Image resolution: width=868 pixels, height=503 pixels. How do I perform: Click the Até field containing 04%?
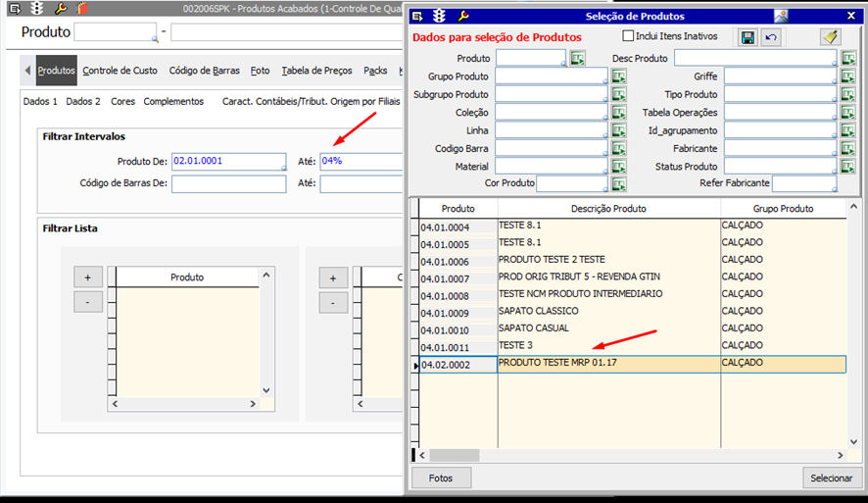(361, 161)
